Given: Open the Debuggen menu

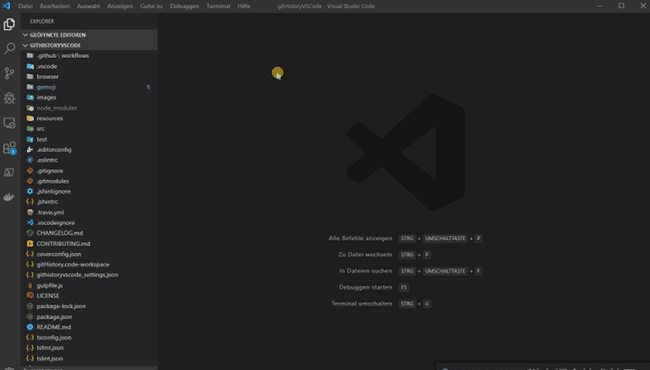Looking at the screenshot, I should coord(184,6).
